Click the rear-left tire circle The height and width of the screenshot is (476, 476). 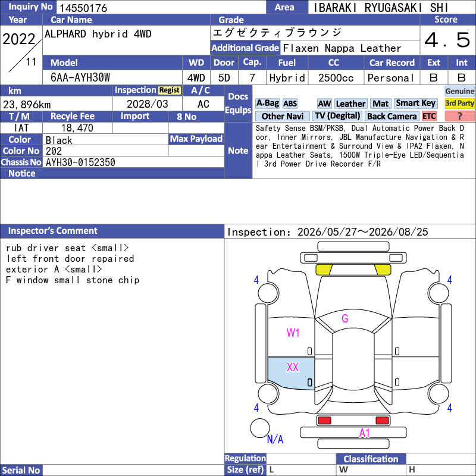tap(268, 394)
